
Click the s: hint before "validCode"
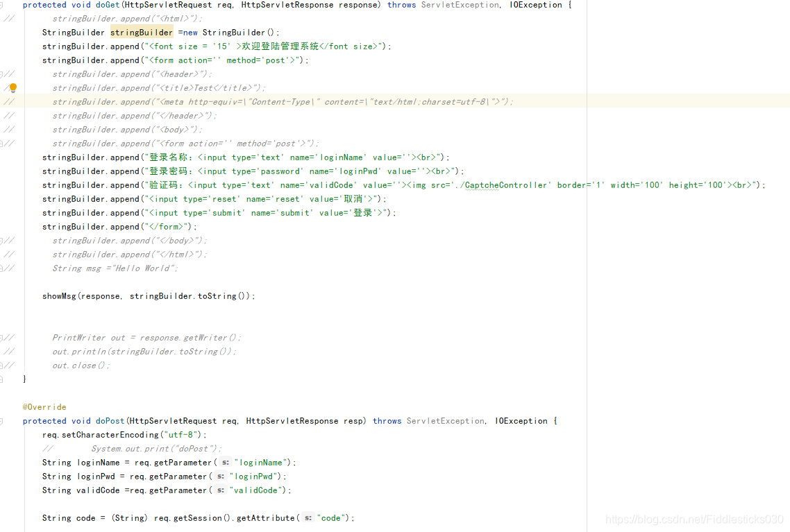pos(221,490)
